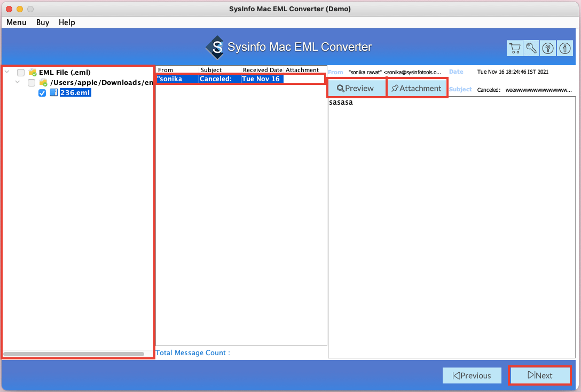Click the yellow minimize window button

[x=20, y=9]
